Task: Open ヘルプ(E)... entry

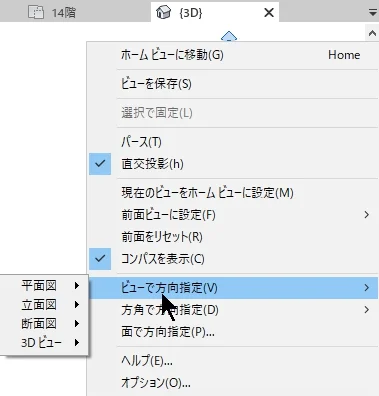Action: [233, 360]
